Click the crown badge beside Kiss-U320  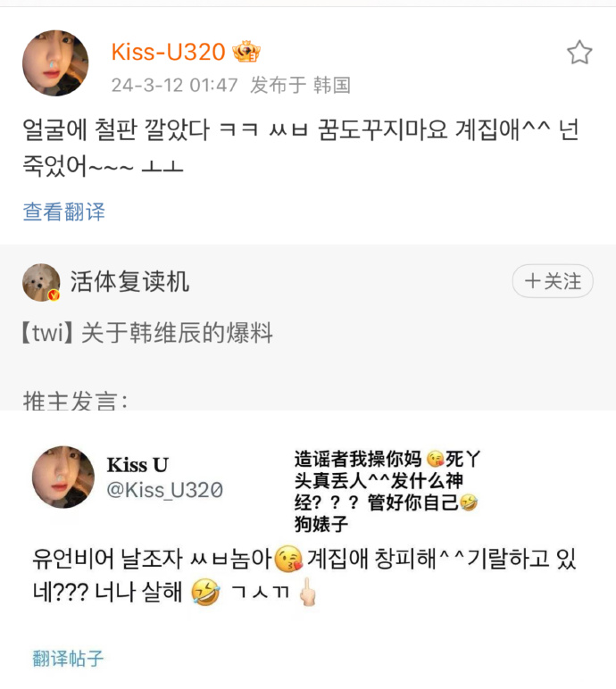click(x=246, y=52)
